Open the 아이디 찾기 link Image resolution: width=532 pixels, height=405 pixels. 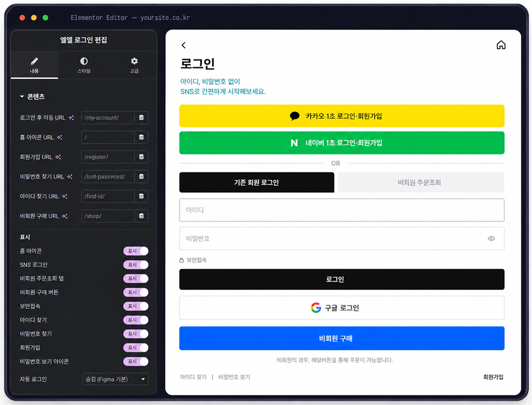(193, 377)
